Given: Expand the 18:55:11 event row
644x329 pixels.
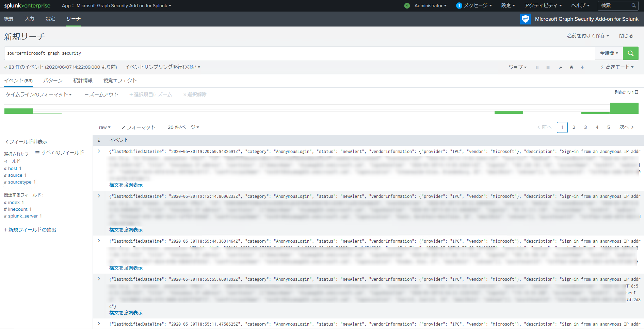Looking at the screenshot, I should (99, 324).
